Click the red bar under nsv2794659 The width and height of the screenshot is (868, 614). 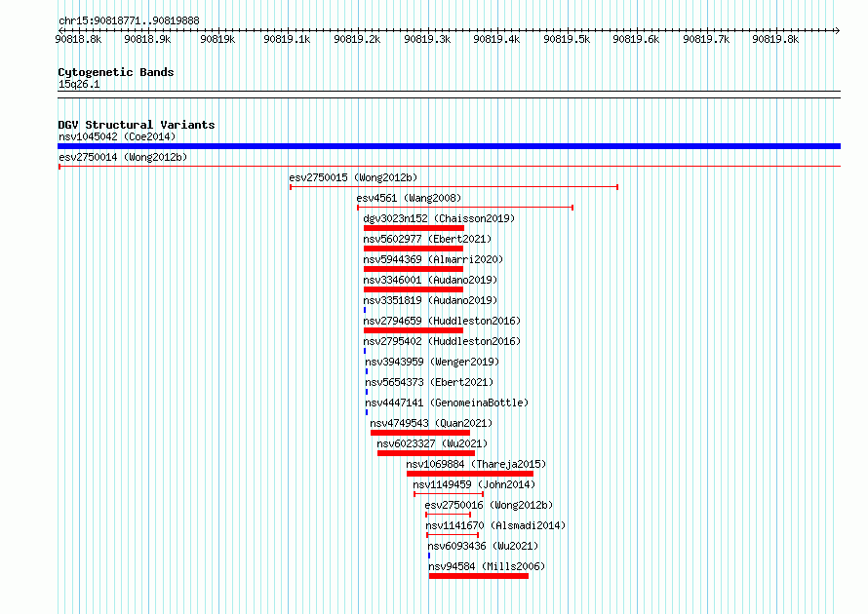413,330
